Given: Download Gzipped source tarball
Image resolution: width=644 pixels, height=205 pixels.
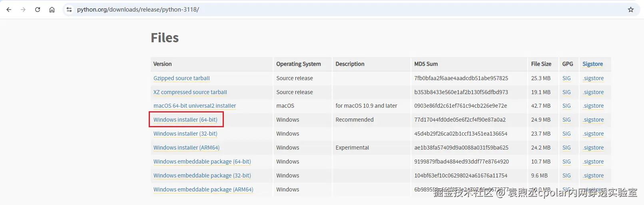Looking at the screenshot, I should 181,78.
